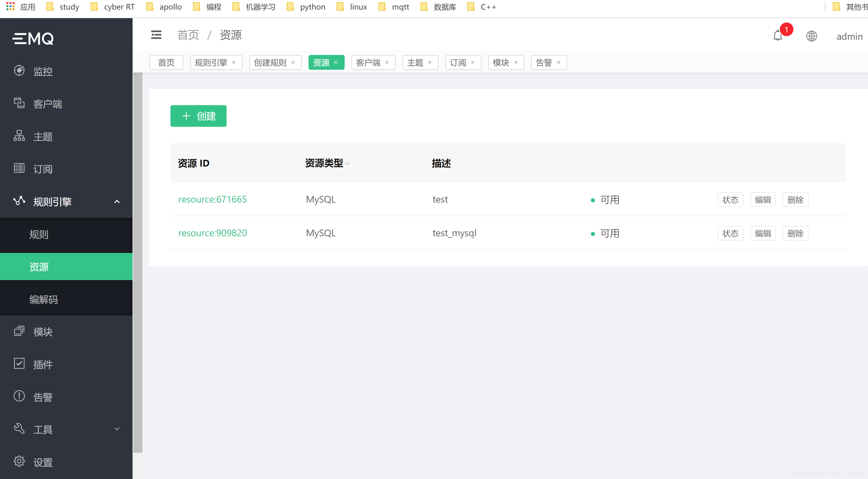Open the 插件 plugins sidebar item
This screenshot has height=479, width=868.
click(x=43, y=364)
